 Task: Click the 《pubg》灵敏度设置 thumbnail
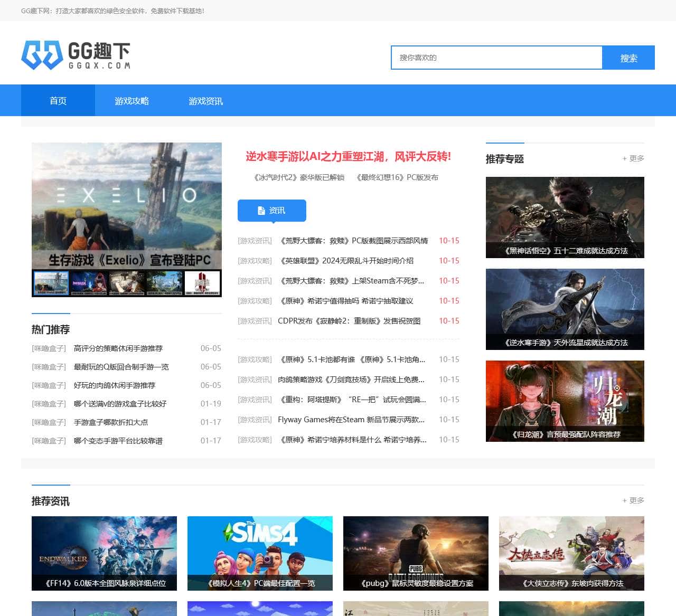pyautogui.click(x=416, y=553)
